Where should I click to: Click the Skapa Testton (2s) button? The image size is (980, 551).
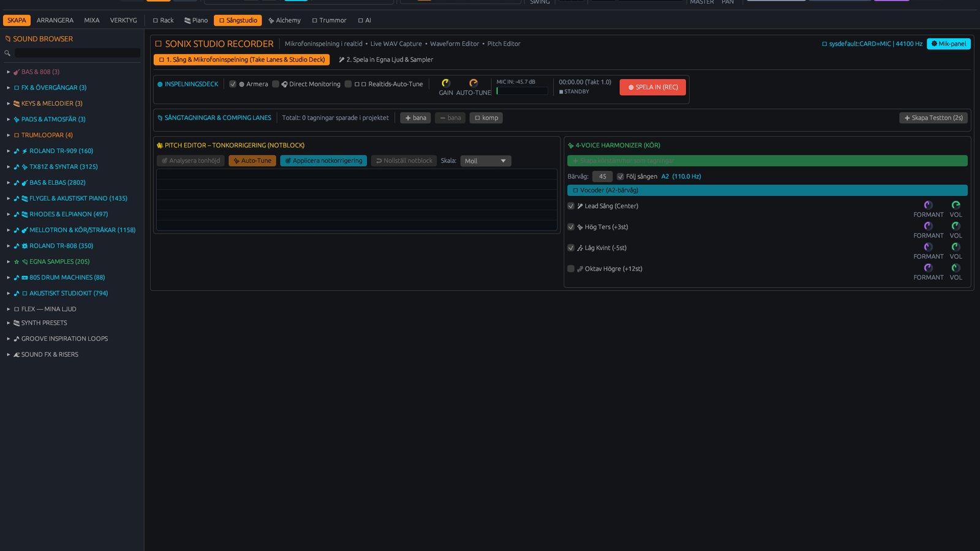pyautogui.click(x=933, y=118)
